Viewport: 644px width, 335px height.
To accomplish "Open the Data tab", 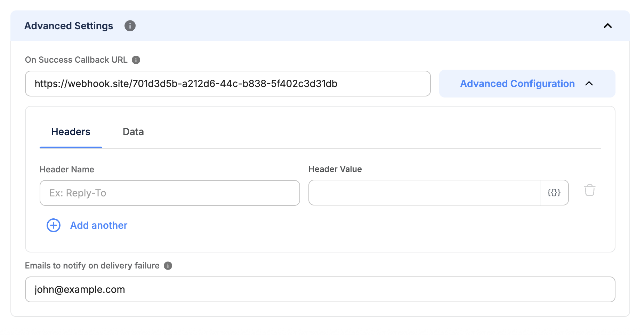I will tap(133, 132).
